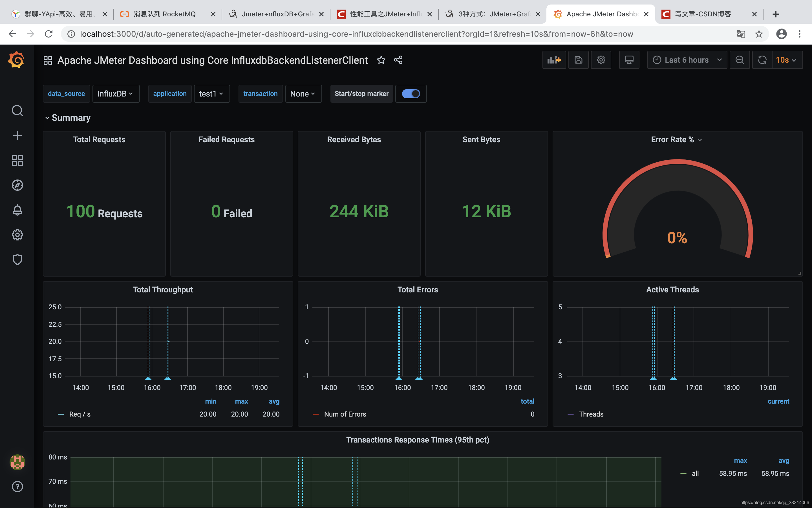Open the Google Translate icon in address bar
812x508 pixels.
coord(741,34)
